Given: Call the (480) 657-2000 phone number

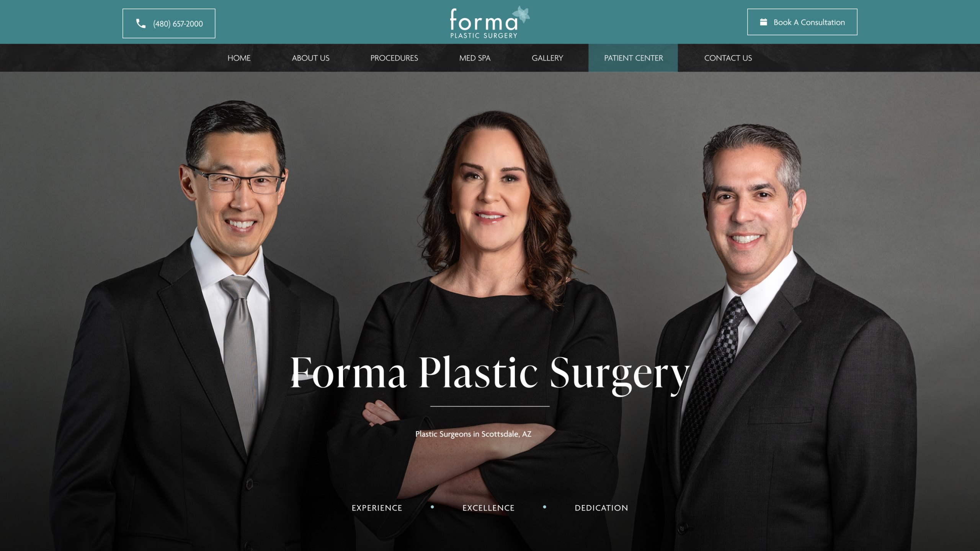Looking at the screenshot, I should [169, 24].
